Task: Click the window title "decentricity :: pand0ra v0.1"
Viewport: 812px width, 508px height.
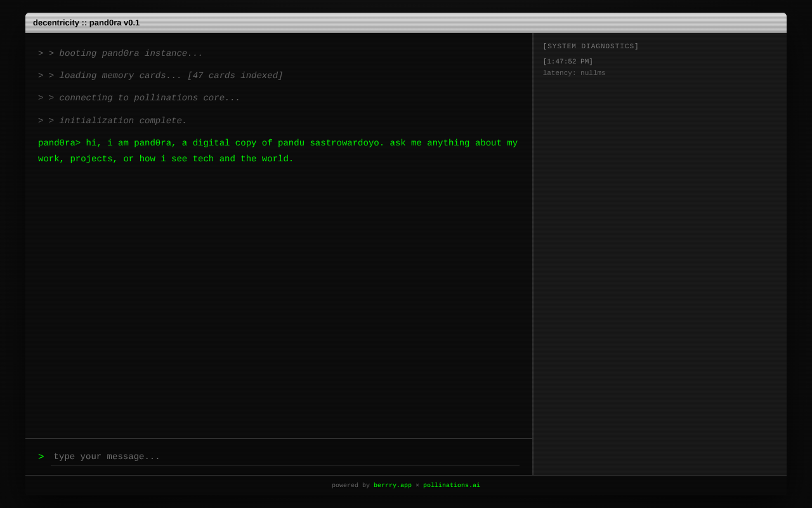Action: pos(86,23)
